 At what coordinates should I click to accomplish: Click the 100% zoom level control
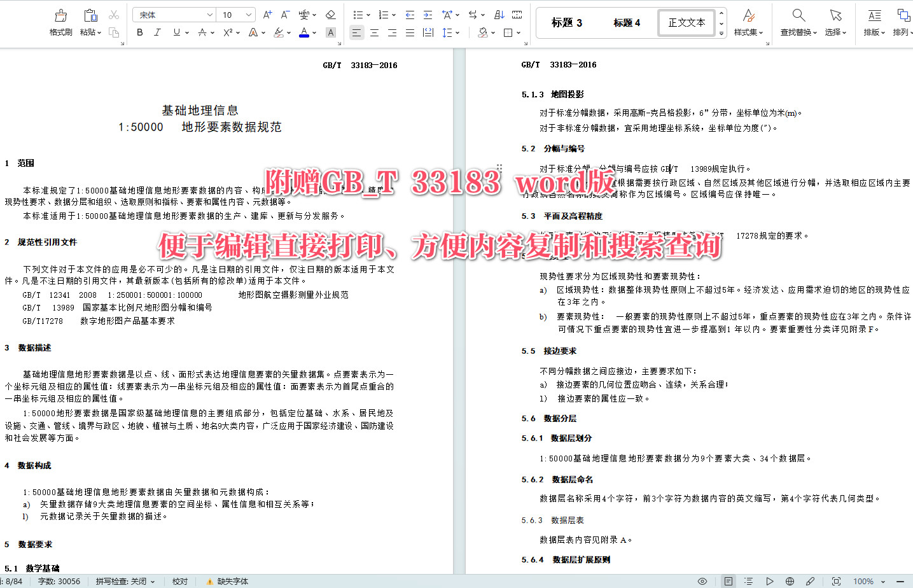coord(865,581)
